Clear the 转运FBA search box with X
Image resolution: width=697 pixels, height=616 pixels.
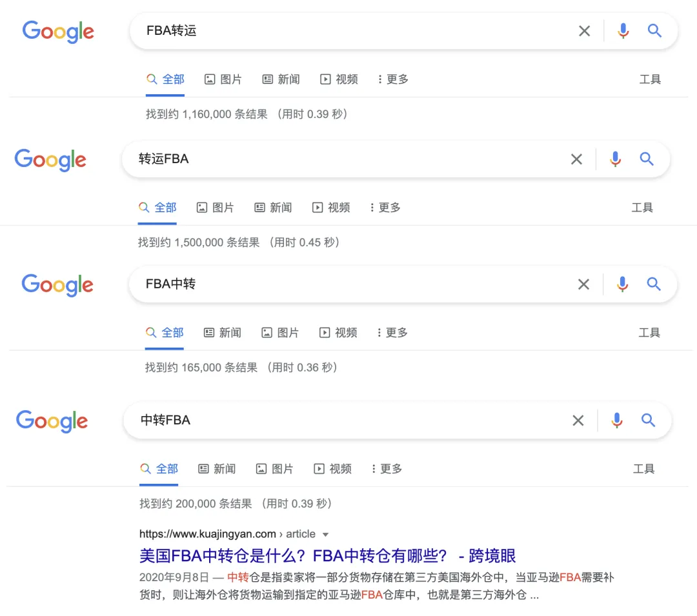tap(576, 159)
